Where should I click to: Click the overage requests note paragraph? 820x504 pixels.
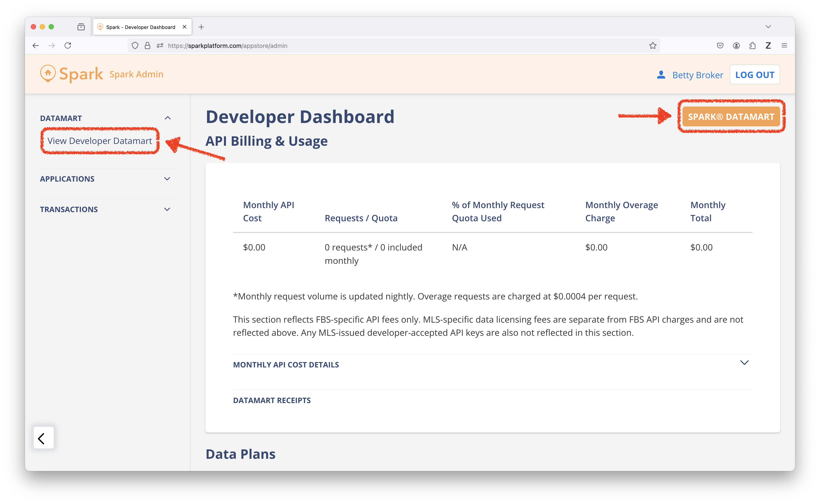[x=435, y=296]
